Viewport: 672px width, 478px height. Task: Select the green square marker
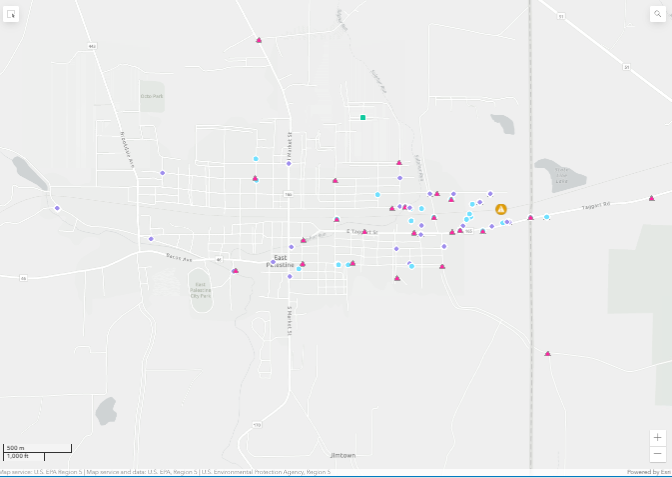point(363,118)
